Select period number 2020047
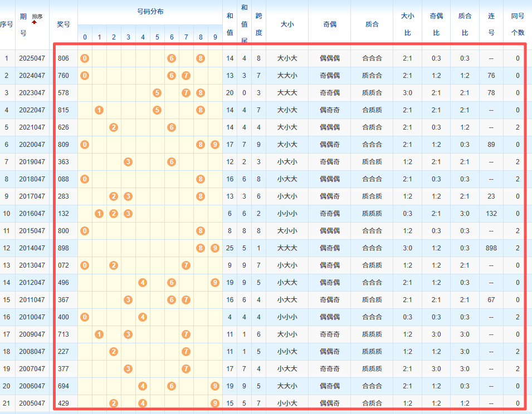 [x=32, y=145]
